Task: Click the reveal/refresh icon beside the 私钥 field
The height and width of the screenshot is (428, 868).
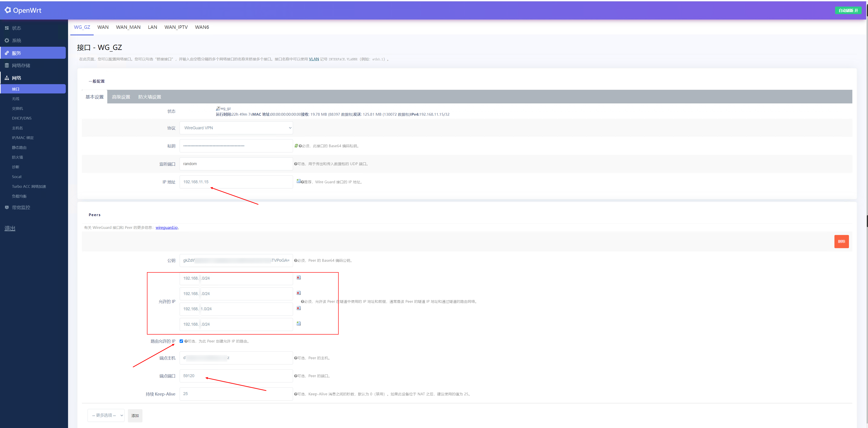Action: click(x=296, y=146)
